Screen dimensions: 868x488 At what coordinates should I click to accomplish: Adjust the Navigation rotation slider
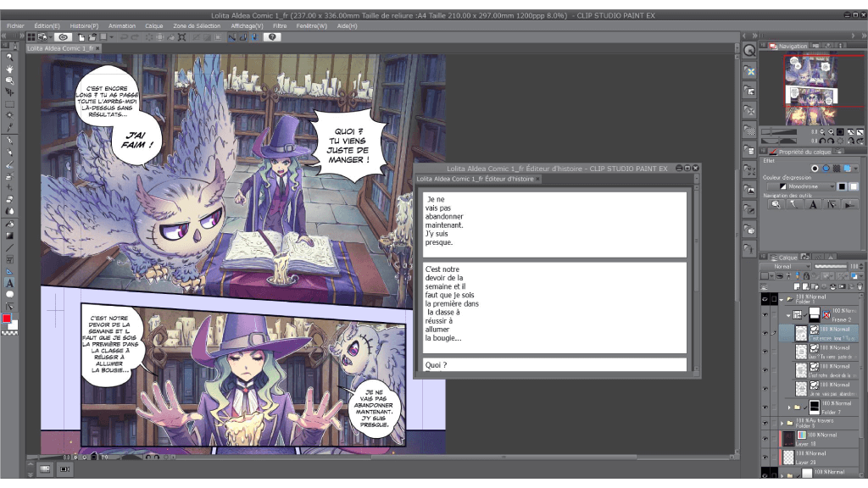click(x=779, y=141)
